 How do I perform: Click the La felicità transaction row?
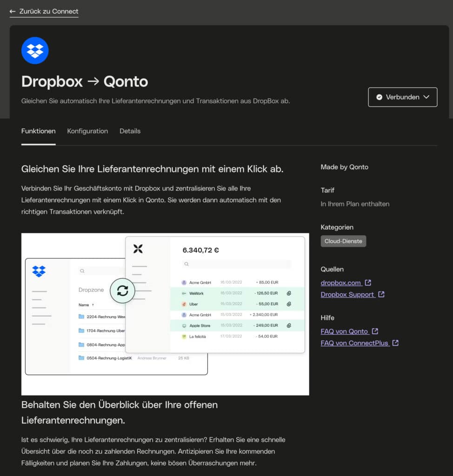(x=237, y=337)
